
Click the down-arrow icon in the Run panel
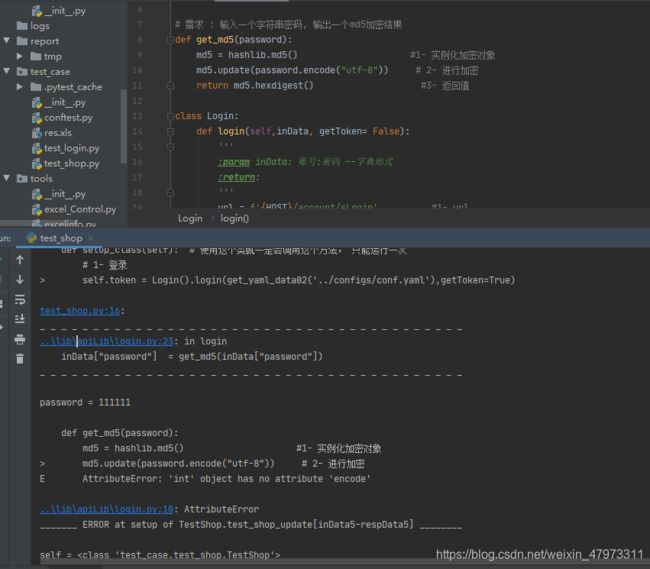tap(19, 280)
